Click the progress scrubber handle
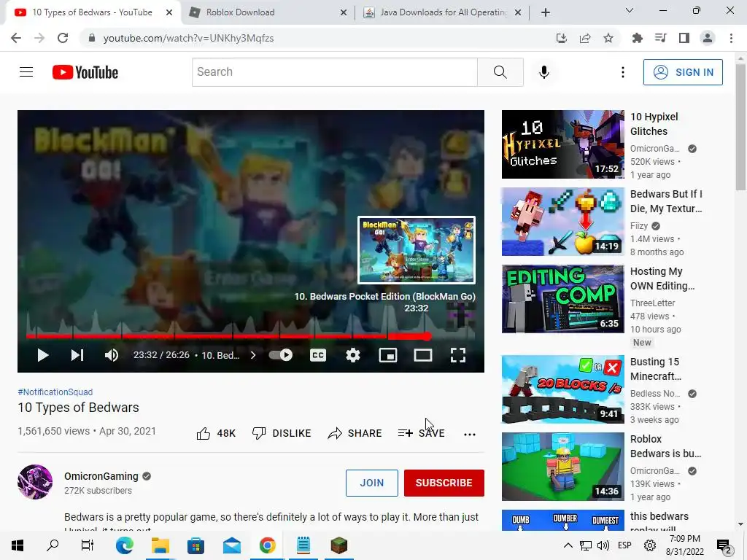Screen dimensions: 747x560 tap(427, 336)
